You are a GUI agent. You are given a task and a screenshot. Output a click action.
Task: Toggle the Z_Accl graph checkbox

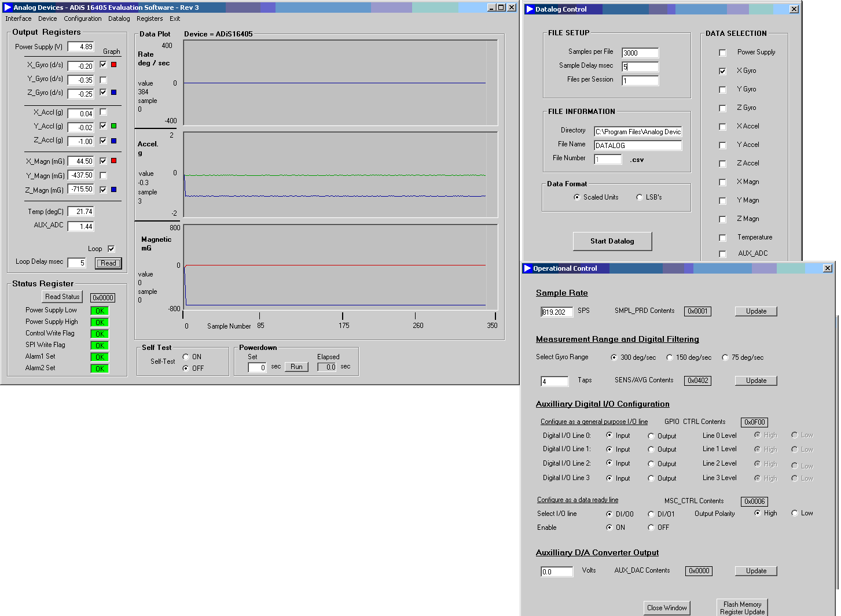103,141
